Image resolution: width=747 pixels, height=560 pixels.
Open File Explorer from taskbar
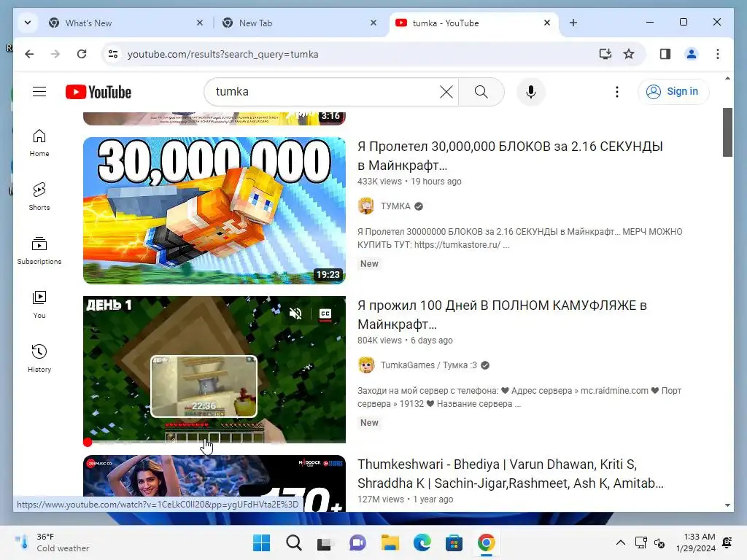tap(390, 542)
